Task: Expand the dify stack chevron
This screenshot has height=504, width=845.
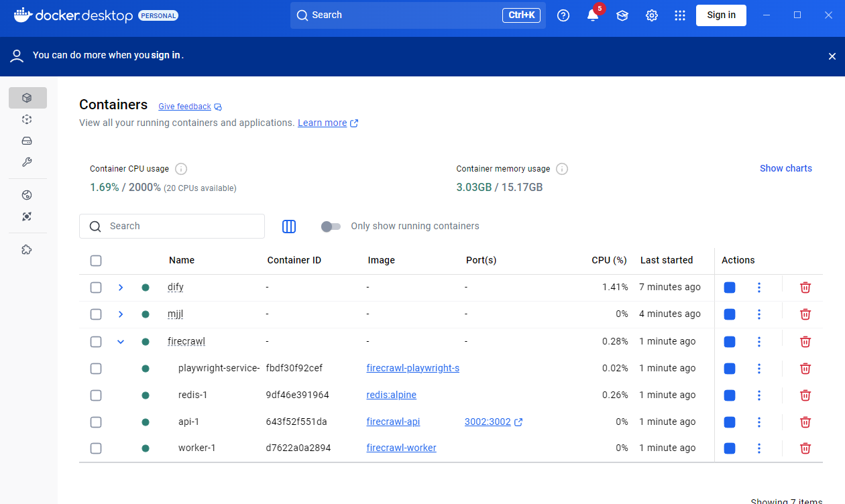Action: [121, 288]
